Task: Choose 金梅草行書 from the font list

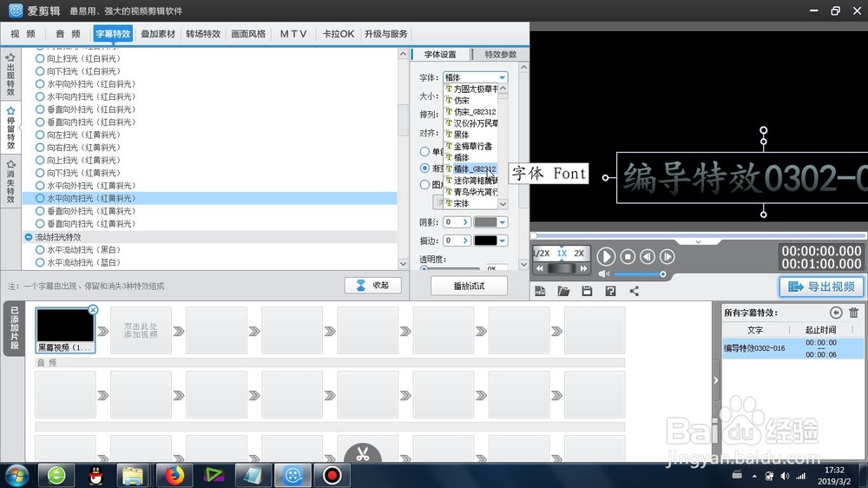Action: pos(470,146)
